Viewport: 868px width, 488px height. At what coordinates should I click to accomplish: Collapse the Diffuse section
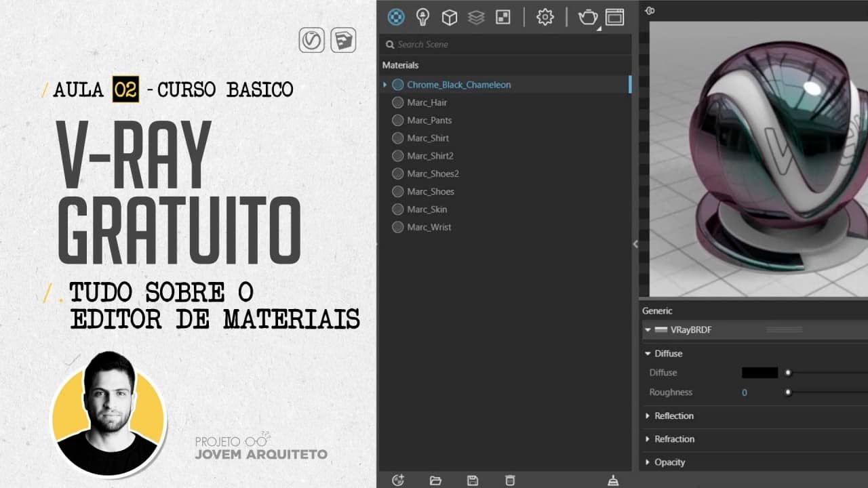tap(648, 354)
